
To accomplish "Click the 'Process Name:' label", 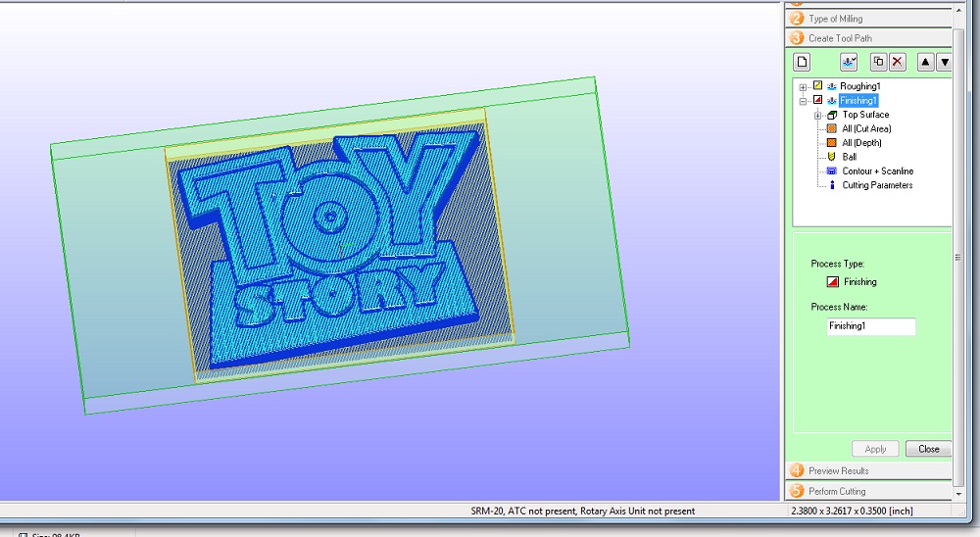I will pyautogui.click(x=839, y=307).
